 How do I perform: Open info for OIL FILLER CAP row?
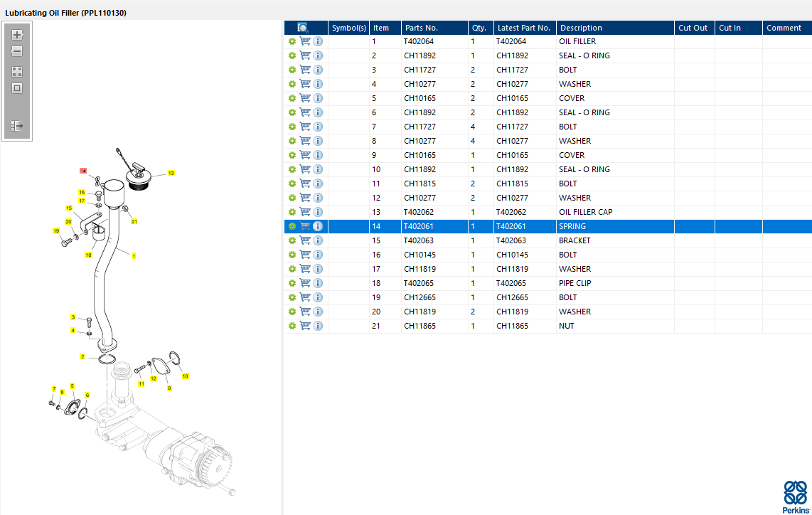click(x=318, y=212)
